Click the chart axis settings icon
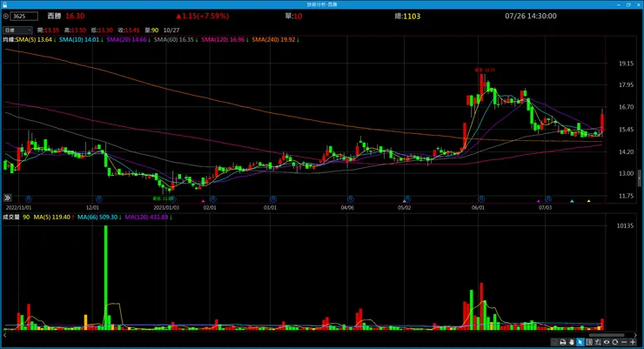Image resolution: width=644 pixels, height=349 pixels. tap(598, 342)
